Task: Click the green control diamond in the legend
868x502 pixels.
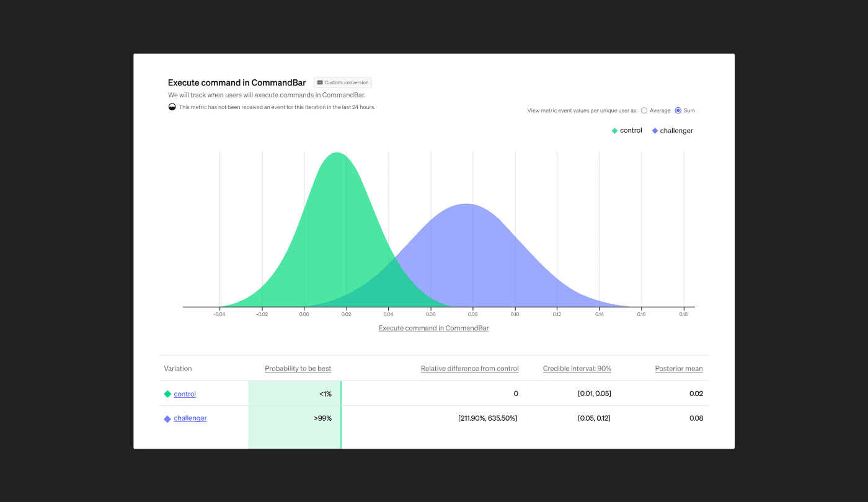Action: (x=614, y=130)
